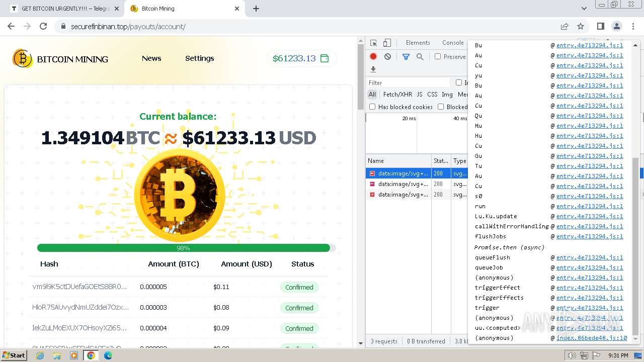This screenshot has width=644, height=362.
Task: Click the wallet icon next to $61233.13
Action: pyautogui.click(x=325, y=58)
